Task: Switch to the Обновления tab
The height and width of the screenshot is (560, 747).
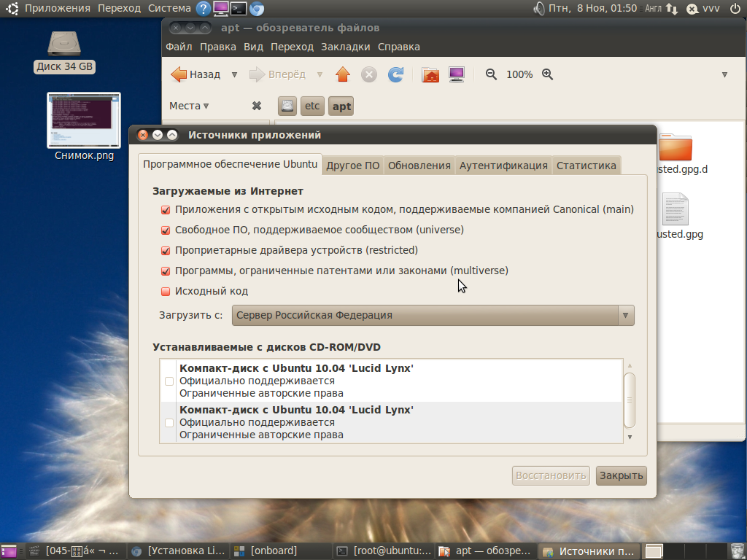Action: 419,166
